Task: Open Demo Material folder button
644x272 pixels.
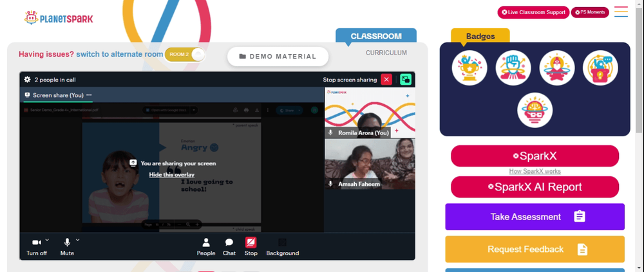Action: pos(278,57)
